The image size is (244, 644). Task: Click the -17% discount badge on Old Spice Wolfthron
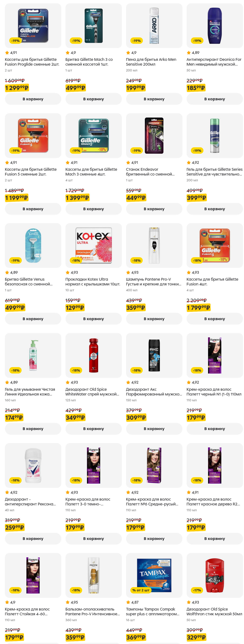pos(197,590)
